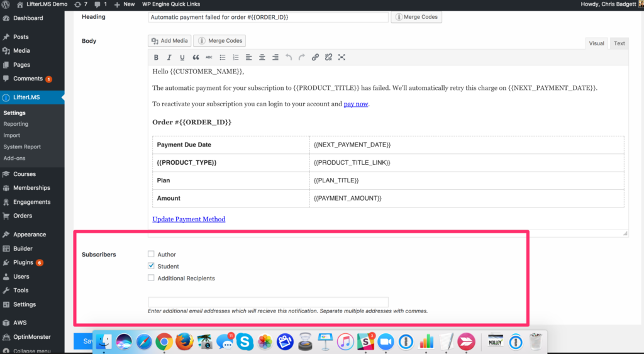The width and height of the screenshot is (644, 354).
Task: Open LifterLMS Reporting submenu
Action: coord(16,124)
